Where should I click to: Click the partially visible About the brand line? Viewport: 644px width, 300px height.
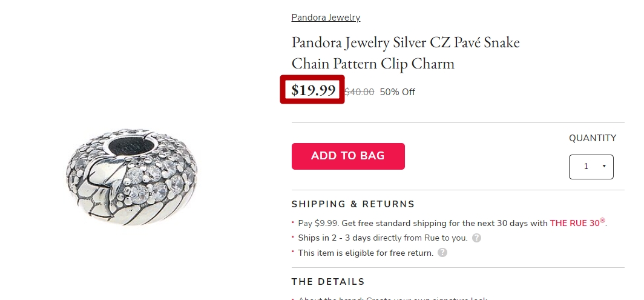393,298
